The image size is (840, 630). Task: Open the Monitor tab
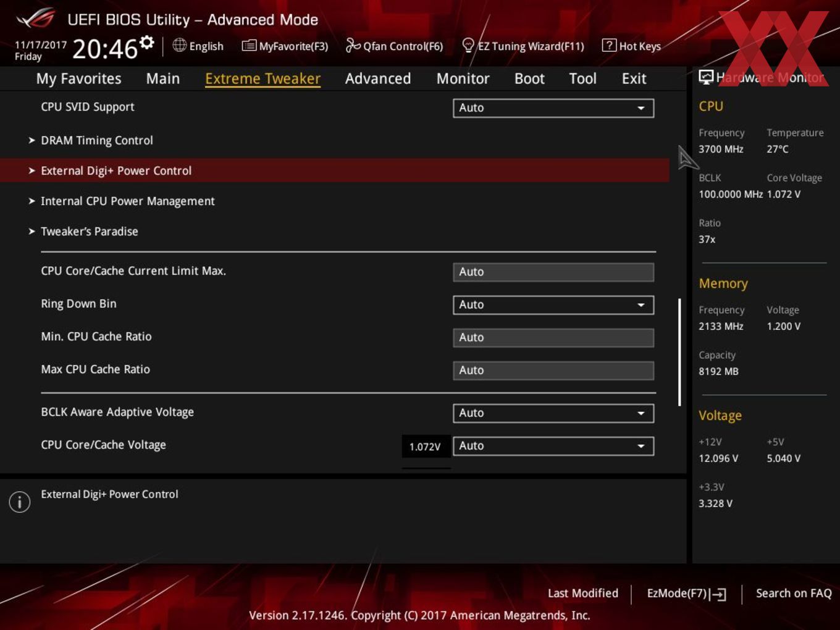(463, 78)
